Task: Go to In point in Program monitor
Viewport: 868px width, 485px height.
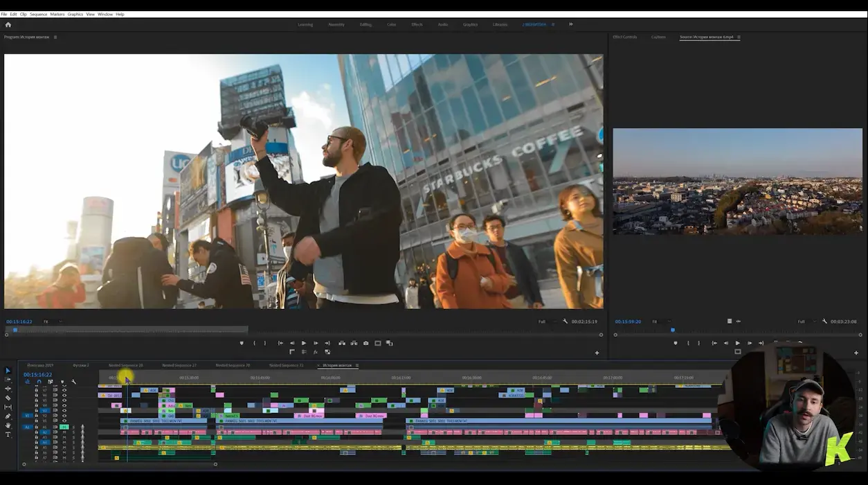Action: (280, 343)
